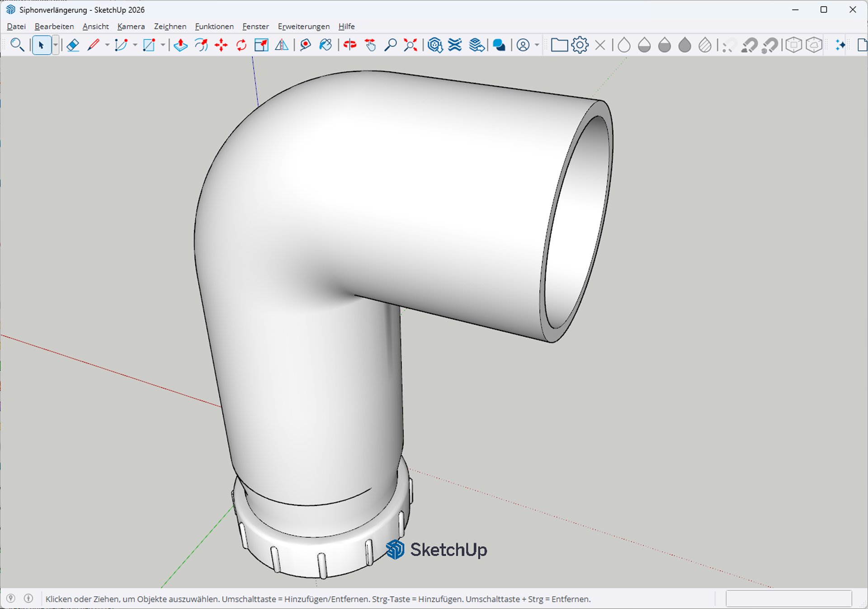This screenshot has height=609, width=868.
Task: Click the cube with cloud icon
Action: click(x=814, y=45)
